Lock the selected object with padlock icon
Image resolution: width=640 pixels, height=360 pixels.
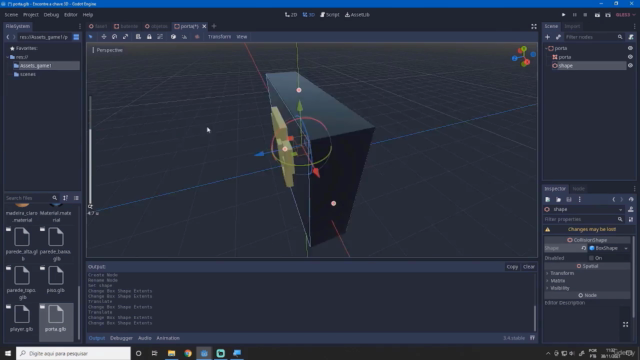point(149,37)
